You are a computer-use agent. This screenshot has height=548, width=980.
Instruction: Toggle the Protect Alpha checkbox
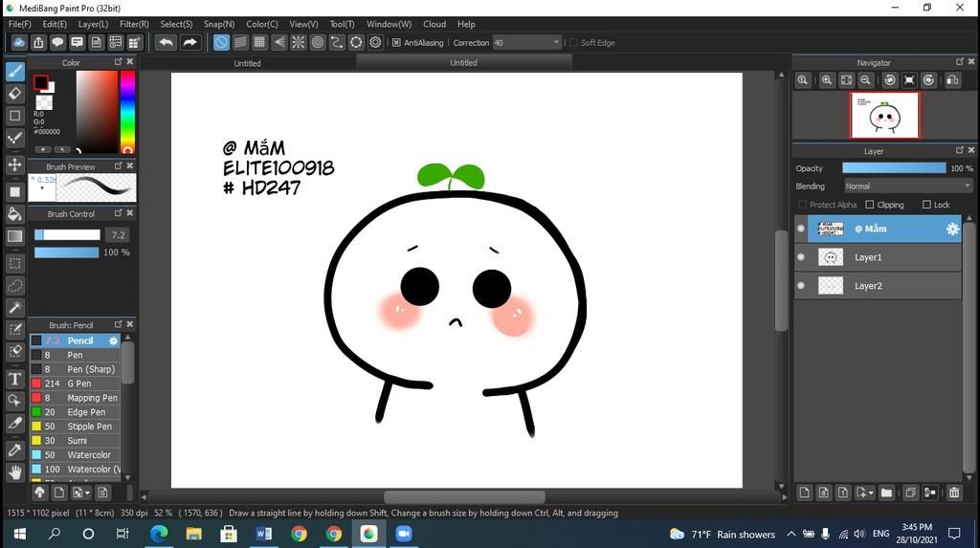tap(803, 205)
